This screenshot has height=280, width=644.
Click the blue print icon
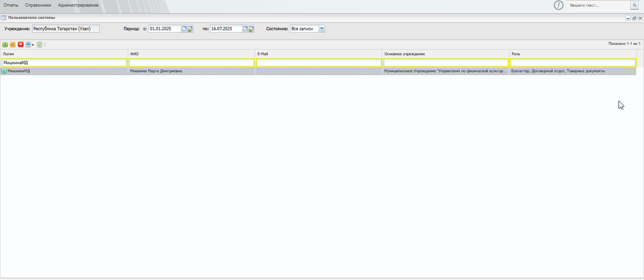[28, 44]
